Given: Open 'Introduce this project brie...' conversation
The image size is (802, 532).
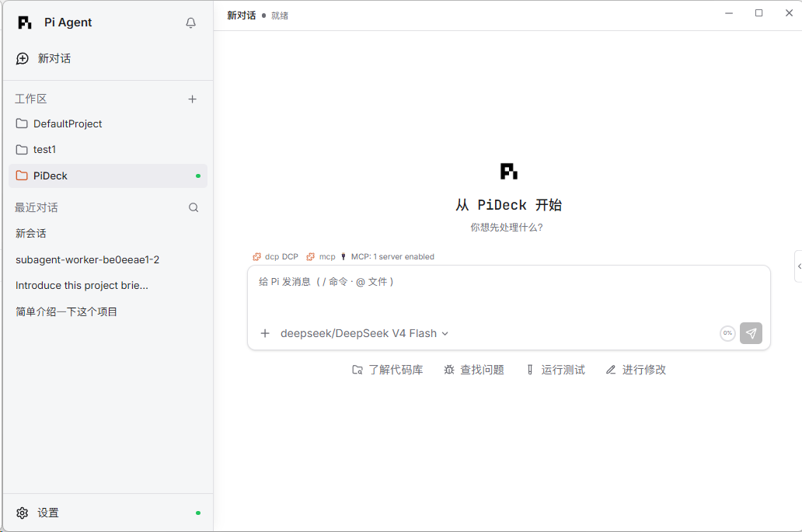Looking at the screenshot, I should point(108,285).
